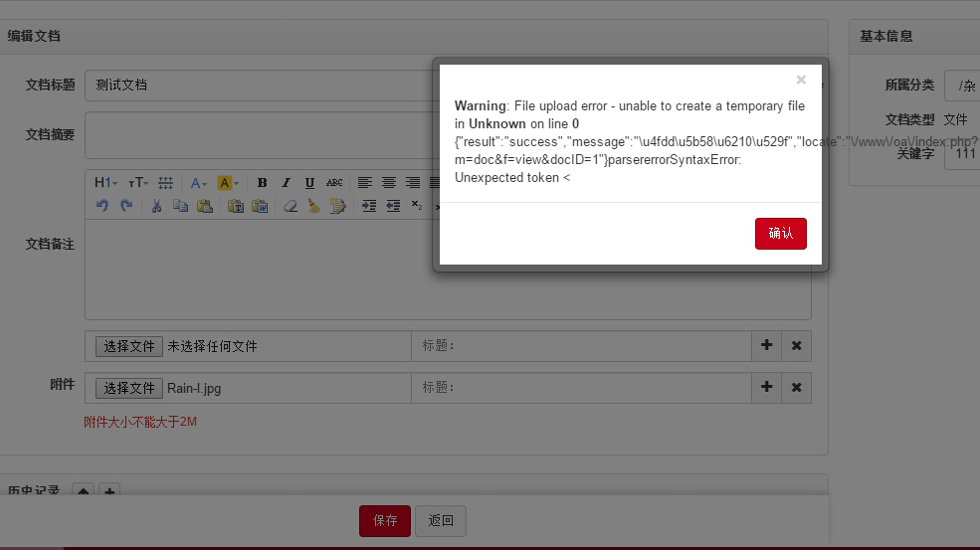Cut selection with the scissors icon
Viewport: 980px width, 550px height.
157,206
